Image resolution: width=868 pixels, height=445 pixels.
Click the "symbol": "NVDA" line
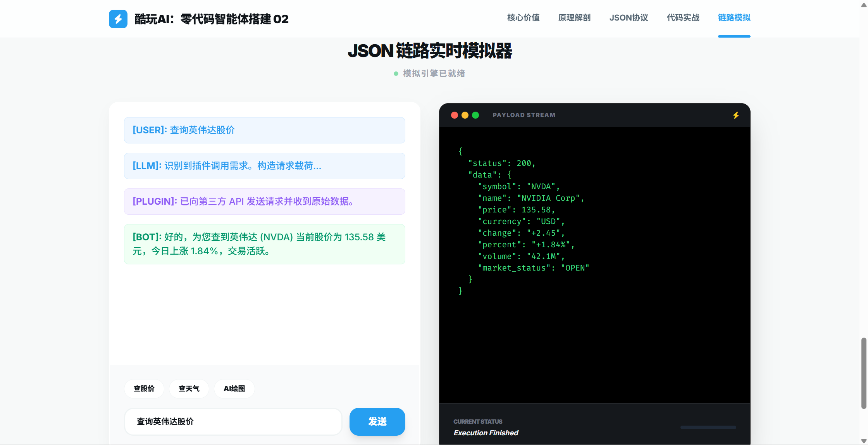coord(519,187)
